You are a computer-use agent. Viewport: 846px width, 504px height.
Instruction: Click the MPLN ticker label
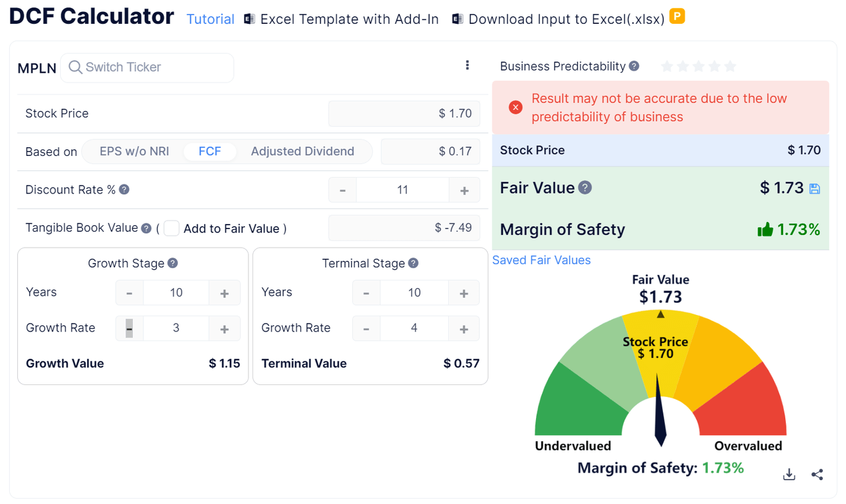pyautogui.click(x=37, y=68)
